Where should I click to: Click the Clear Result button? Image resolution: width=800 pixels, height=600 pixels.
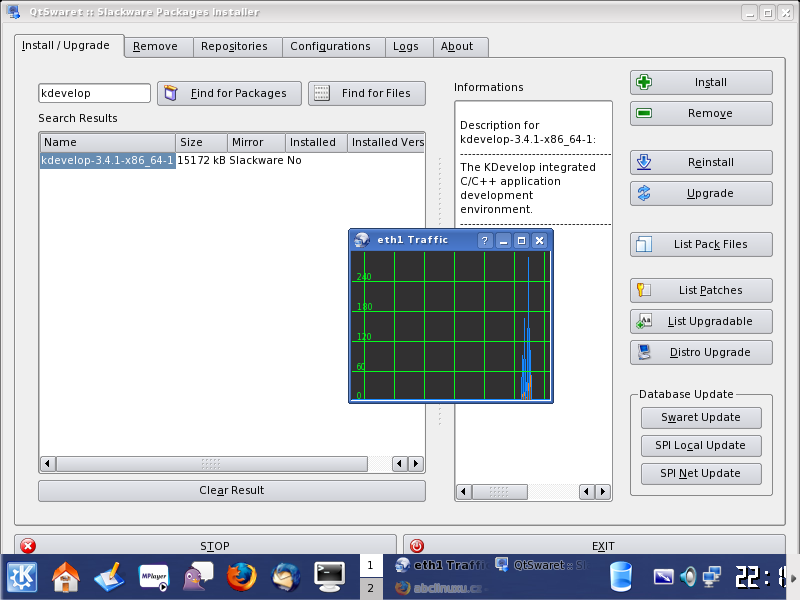point(232,491)
